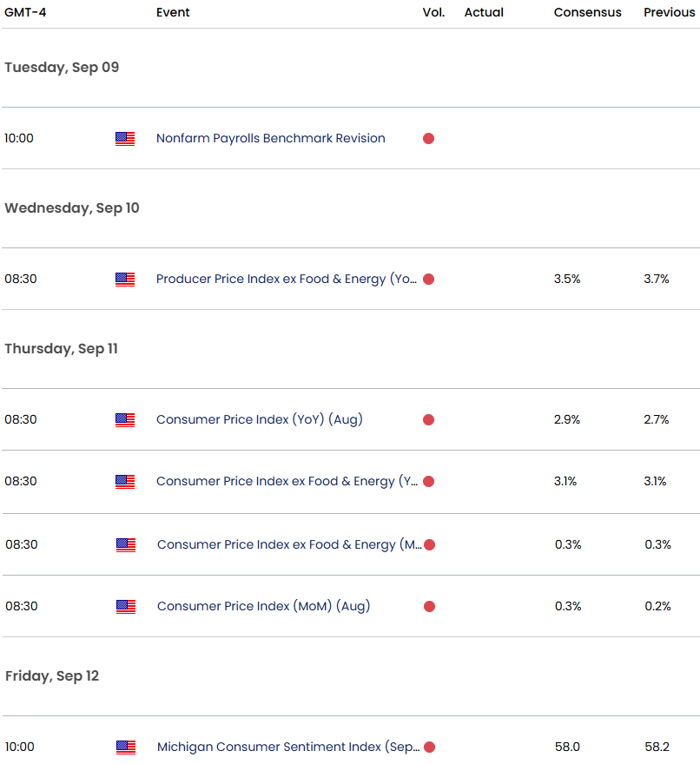Click US flag beside Consumer Price Index (MoM)

(126, 607)
